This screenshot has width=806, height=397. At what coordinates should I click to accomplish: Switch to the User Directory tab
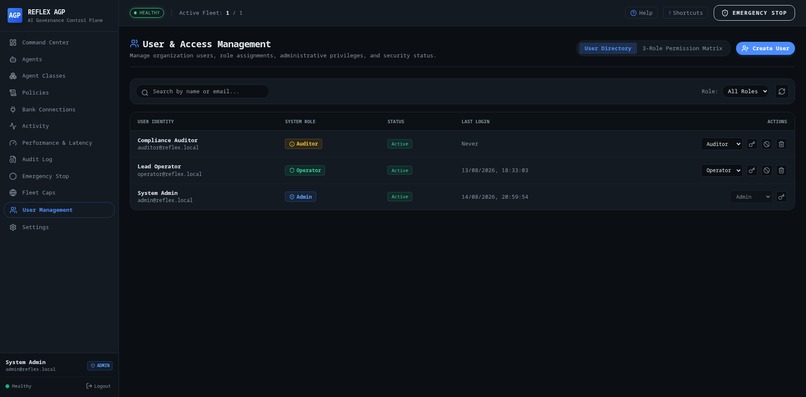[x=608, y=48]
